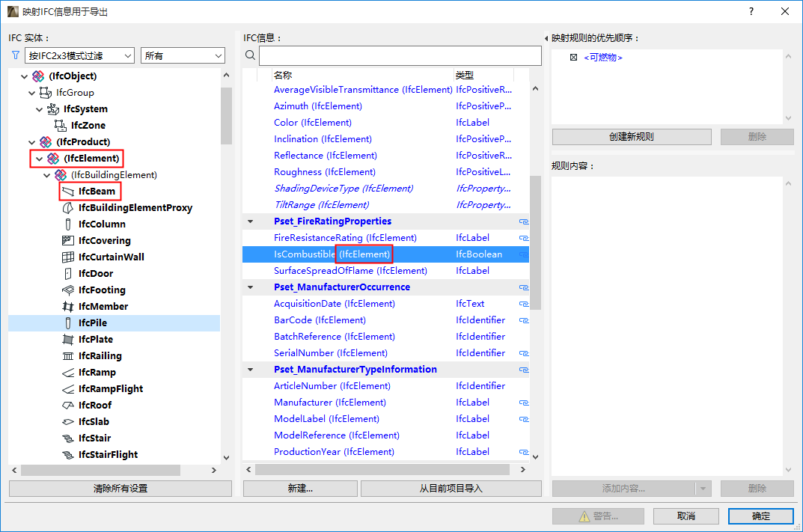Collapse the (IfcElement) tree node
This screenshot has width=803, height=532.
(x=40, y=159)
